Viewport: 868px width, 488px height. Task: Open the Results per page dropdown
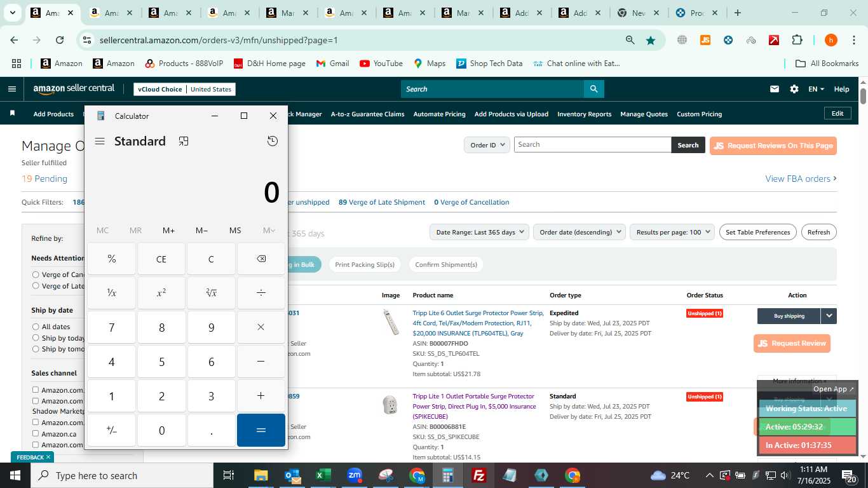coord(672,232)
